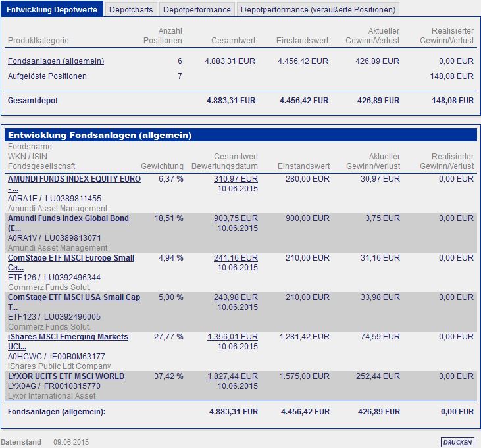Click the Entwicklung Fondsanlagen (allgemein) header bar
Screen dimensions: 481x448
coord(241,136)
